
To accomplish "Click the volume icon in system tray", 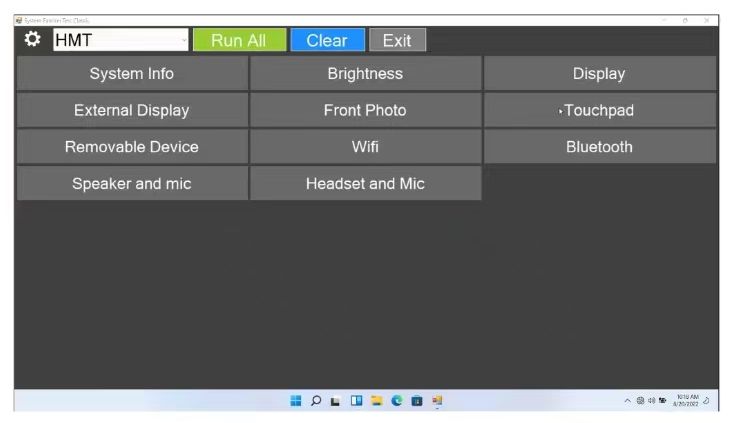I will pos(649,401).
